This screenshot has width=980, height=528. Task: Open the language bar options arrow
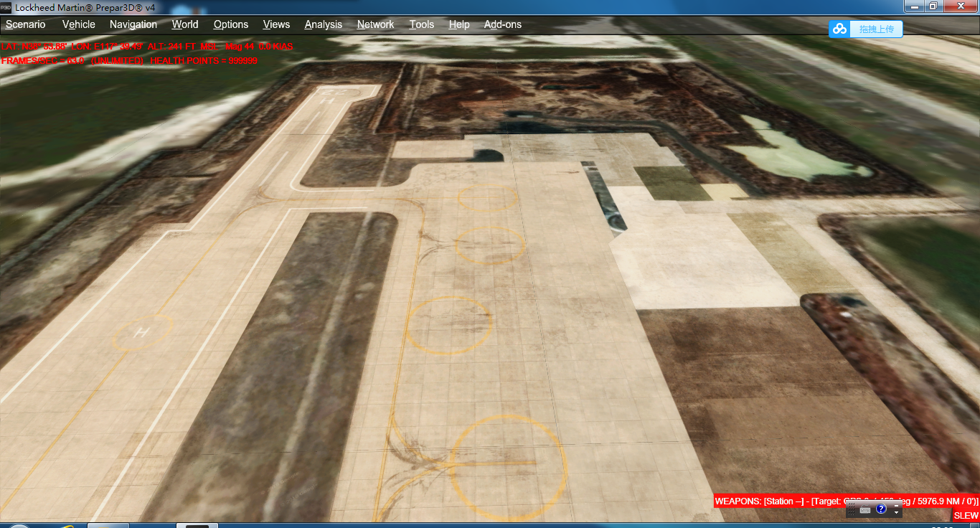897,513
